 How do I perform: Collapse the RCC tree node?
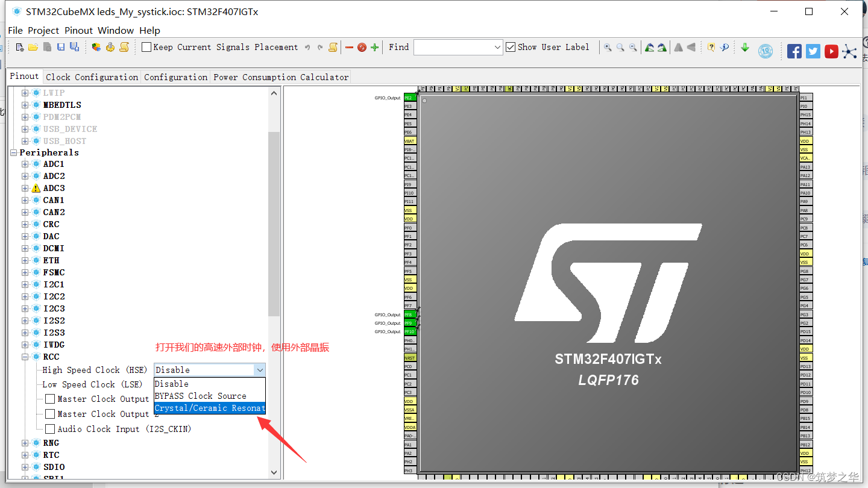(x=25, y=357)
